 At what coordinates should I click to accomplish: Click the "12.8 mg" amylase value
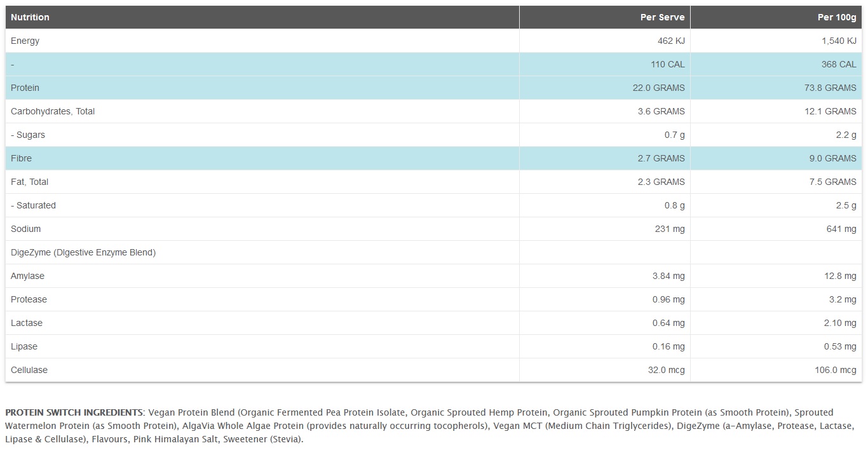839,276
